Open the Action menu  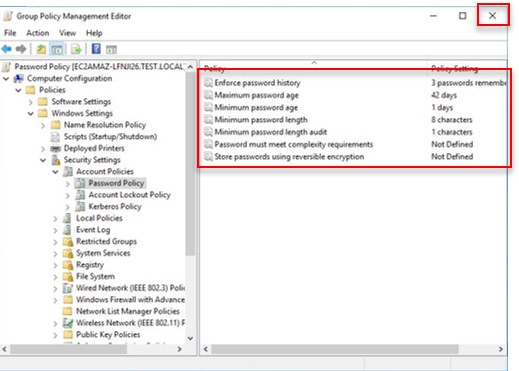click(38, 33)
